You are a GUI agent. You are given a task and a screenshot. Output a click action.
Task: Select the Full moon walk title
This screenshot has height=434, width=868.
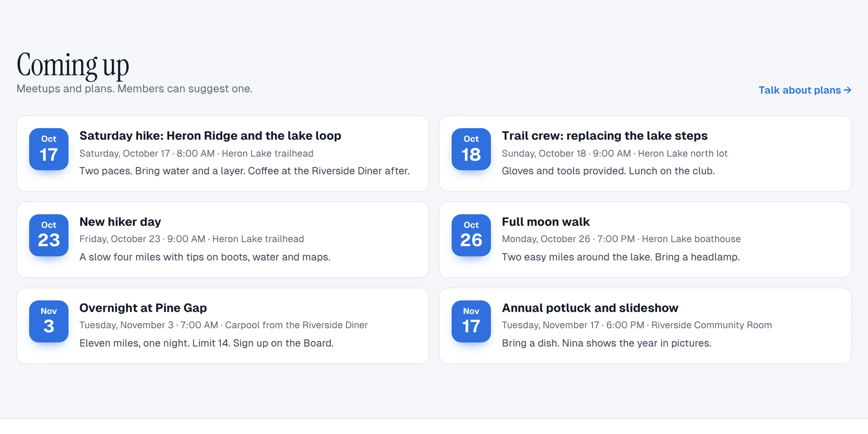545,222
